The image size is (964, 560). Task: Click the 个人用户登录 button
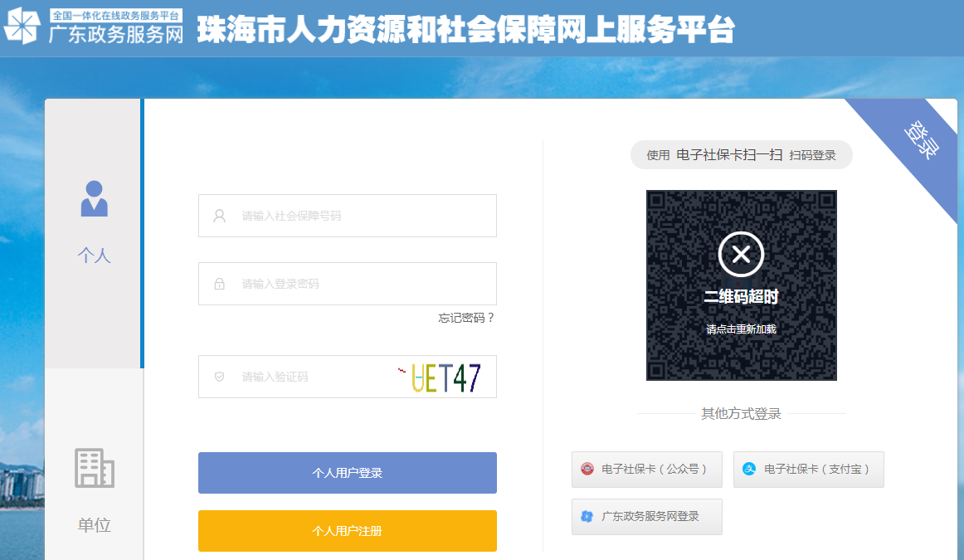[348, 473]
